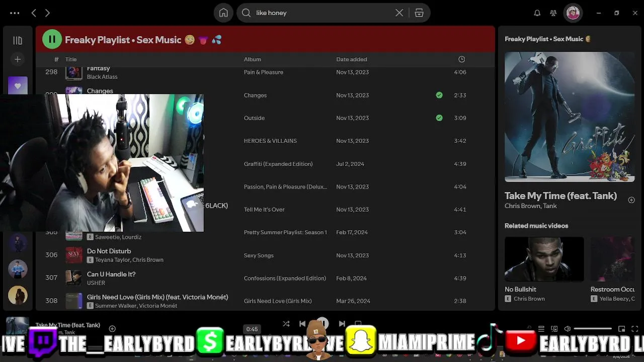Open the Graffiti album art in side panel
This screenshot has height=362, width=644.
(570, 117)
